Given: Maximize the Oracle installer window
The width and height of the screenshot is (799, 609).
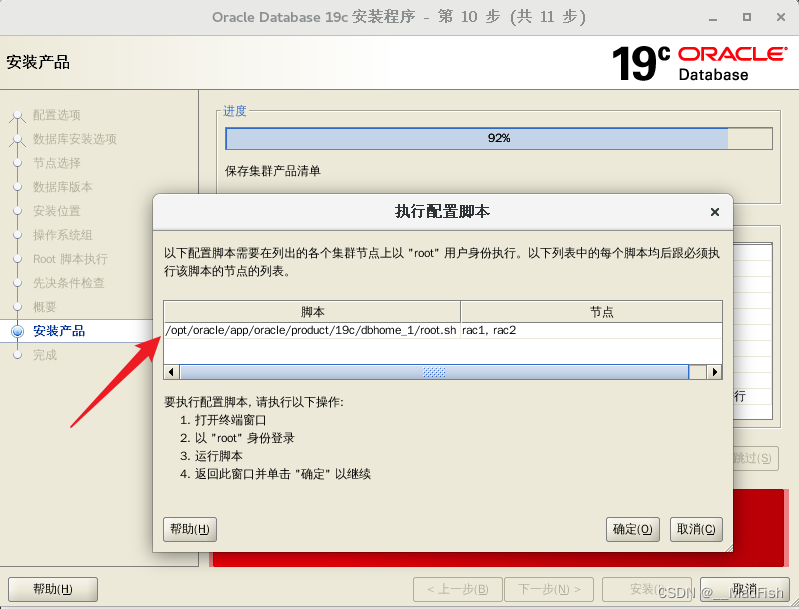Looking at the screenshot, I should pos(747,17).
